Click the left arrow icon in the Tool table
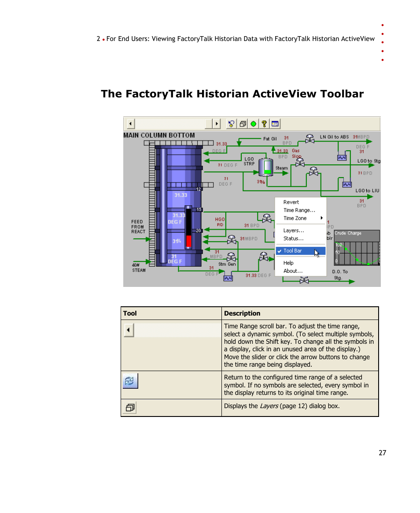 (129, 330)
